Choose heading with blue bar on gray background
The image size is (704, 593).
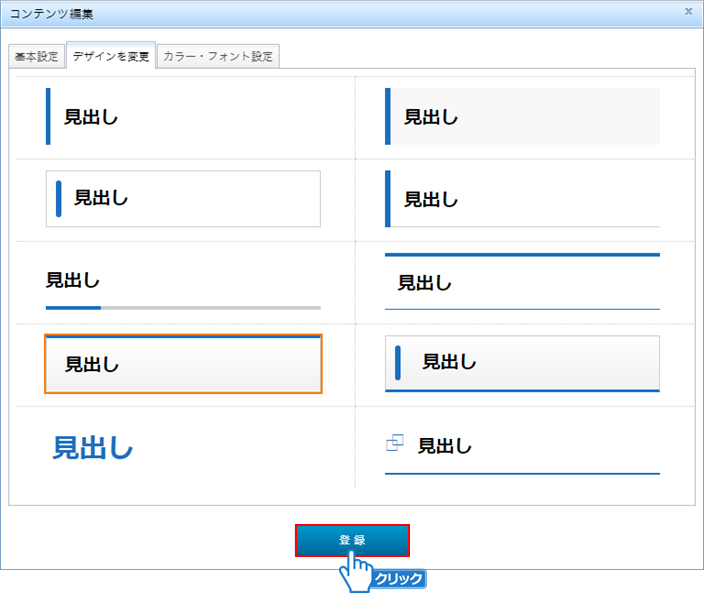click(522, 117)
